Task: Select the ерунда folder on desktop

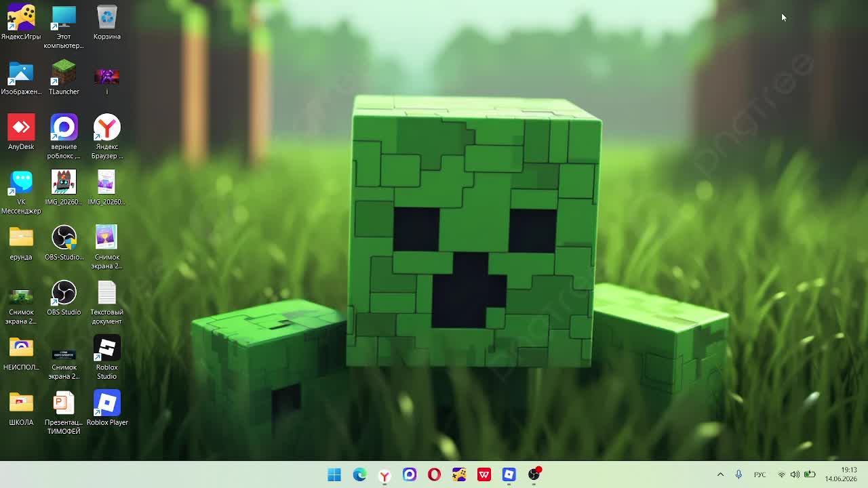Action: coord(21,243)
